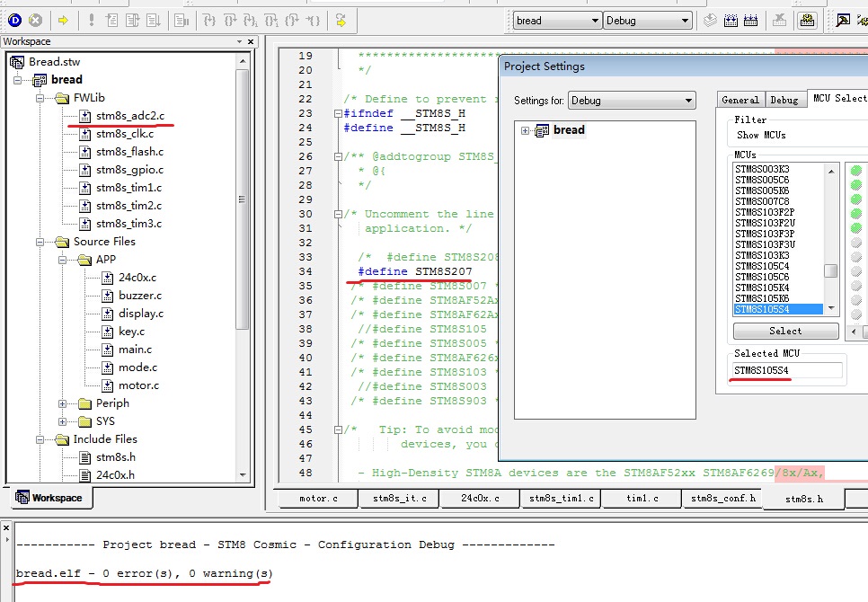Click the Workspace tree scrollbar down arrow
868x602 pixels.
[x=243, y=474]
